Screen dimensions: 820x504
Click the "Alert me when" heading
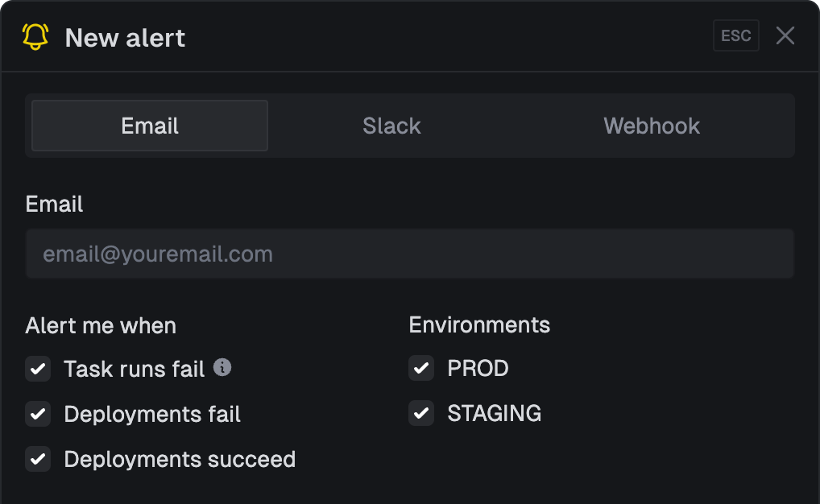click(x=101, y=326)
